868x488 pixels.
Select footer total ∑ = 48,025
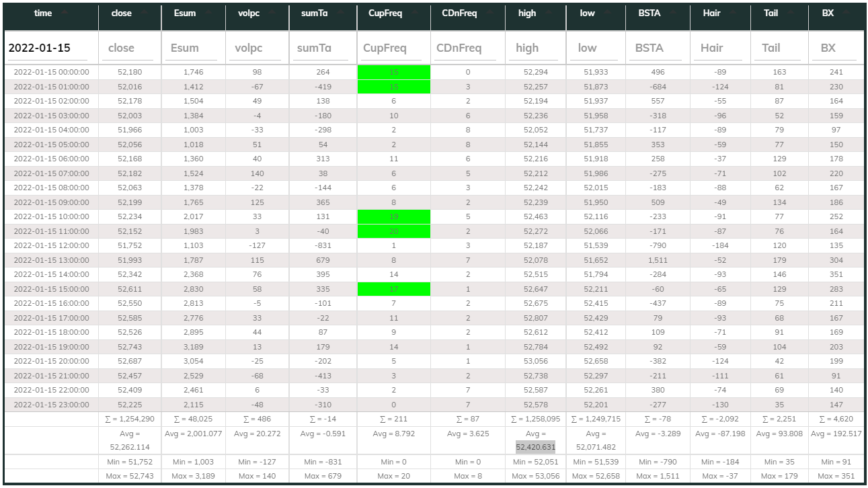193,419
